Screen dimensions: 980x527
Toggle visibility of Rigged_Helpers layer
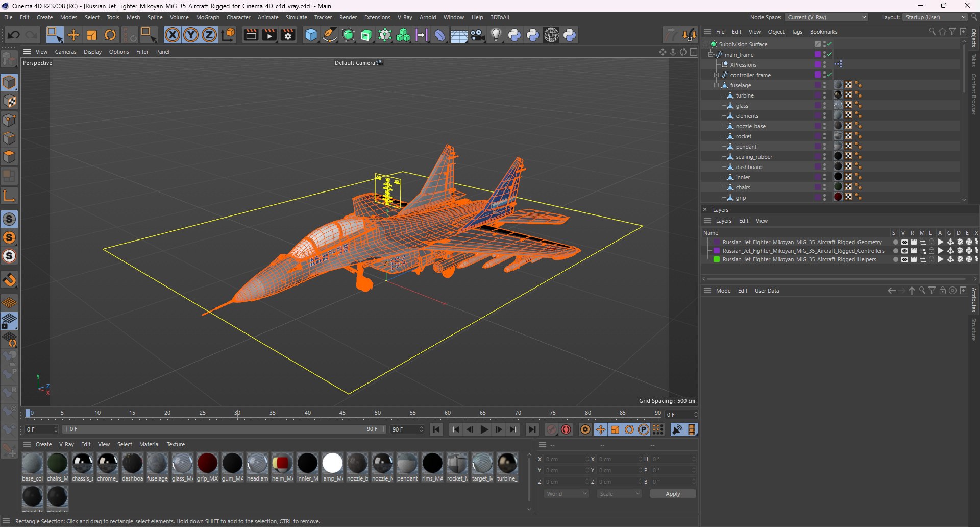coord(904,259)
